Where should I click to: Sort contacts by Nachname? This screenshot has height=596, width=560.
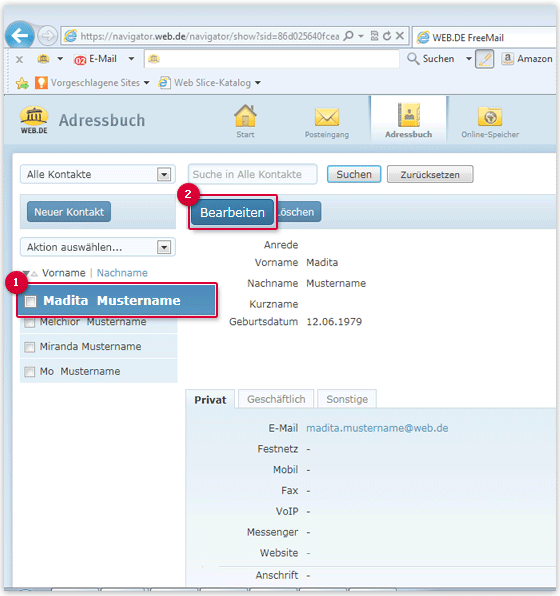click(122, 273)
